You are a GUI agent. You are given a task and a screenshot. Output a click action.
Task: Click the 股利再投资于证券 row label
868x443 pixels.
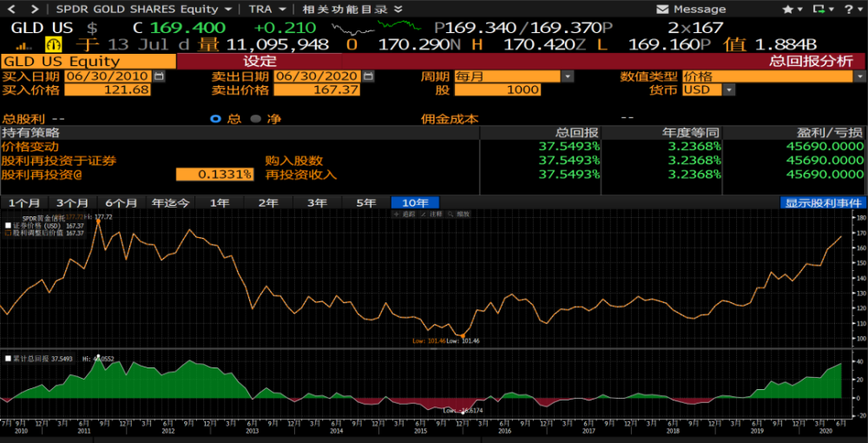coord(59,161)
